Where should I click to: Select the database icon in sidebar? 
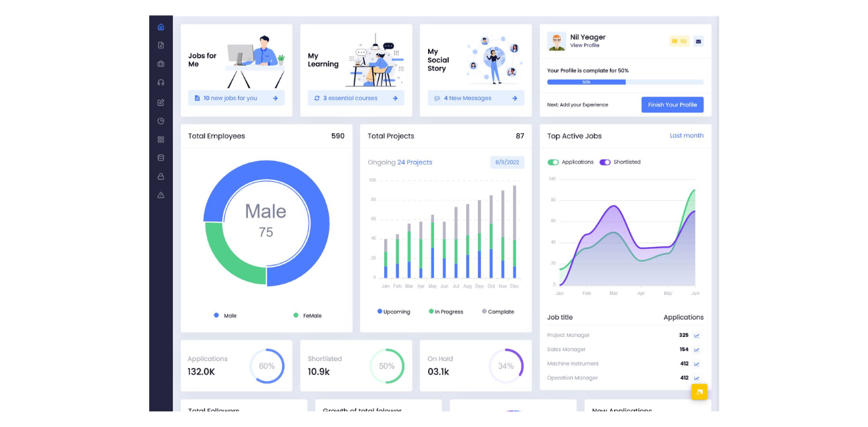(161, 157)
